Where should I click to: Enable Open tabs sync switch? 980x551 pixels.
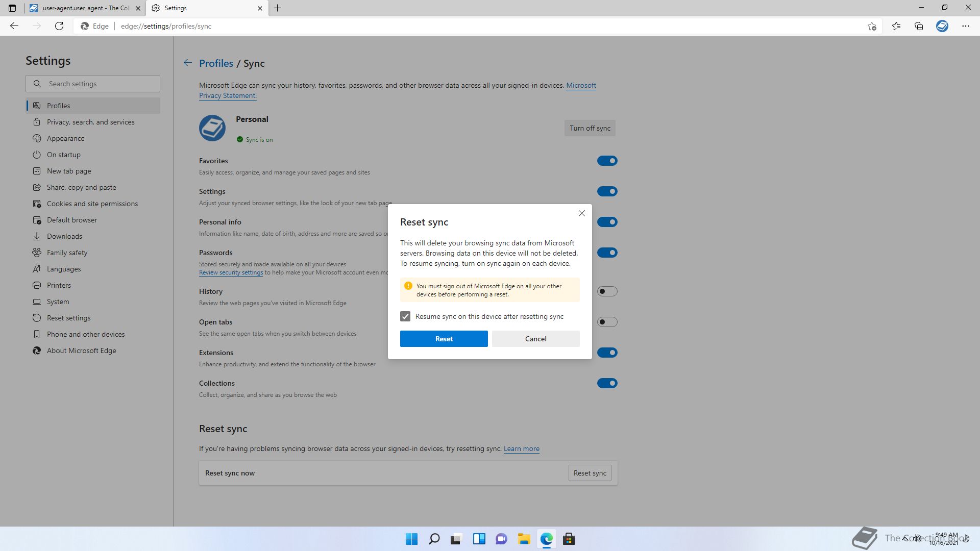(x=607, y=322)
